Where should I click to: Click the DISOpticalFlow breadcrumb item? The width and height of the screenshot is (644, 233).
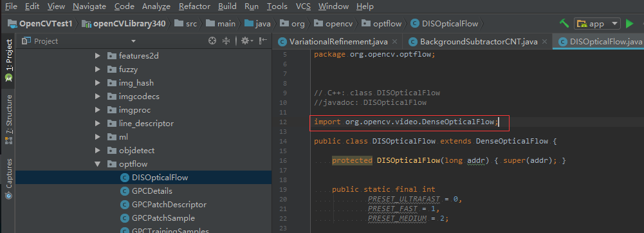[445, 24]
